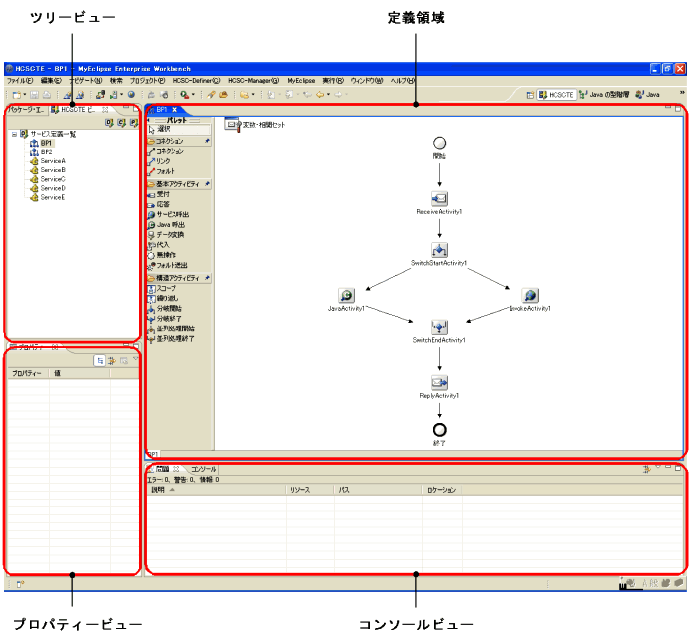Collapse the サービス定義一覧 tree node
The image size is (690, 643).
[14, 134]
